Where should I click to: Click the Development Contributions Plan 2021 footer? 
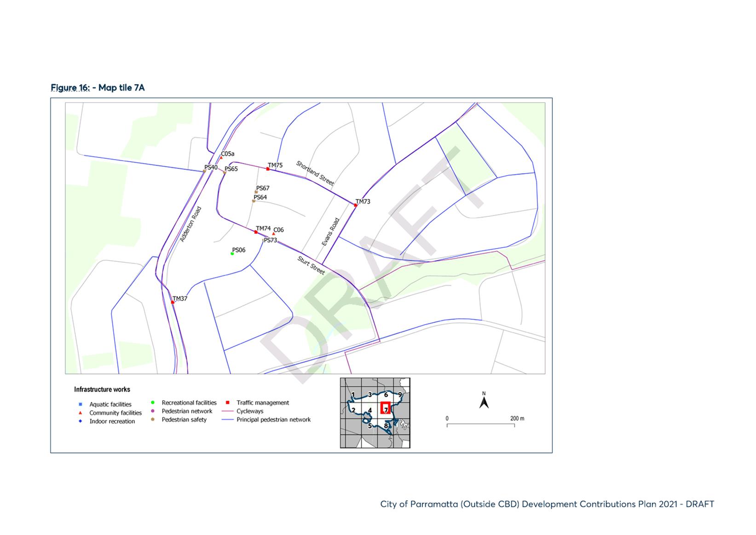pos(547,504)
